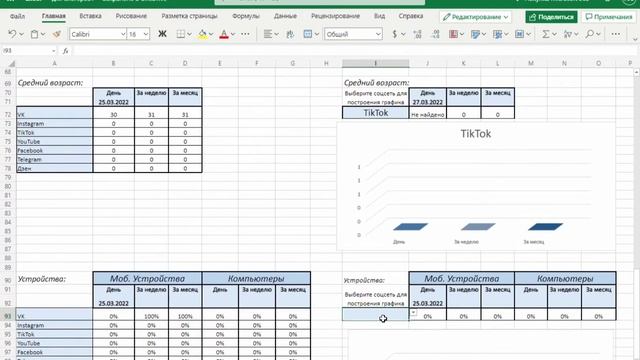Viewport: 640px width, 360px height.
Task: Click the format cells icon
Action: click(519, 34)
